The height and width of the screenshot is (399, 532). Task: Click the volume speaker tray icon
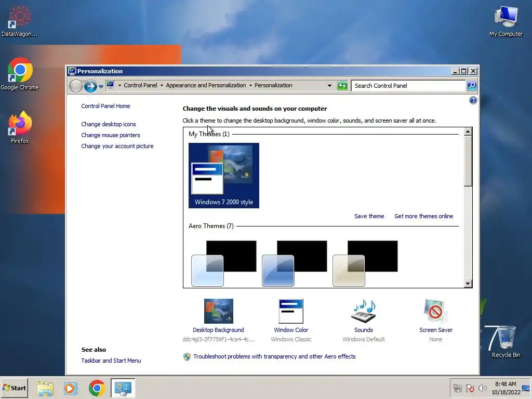click(482, 388)
